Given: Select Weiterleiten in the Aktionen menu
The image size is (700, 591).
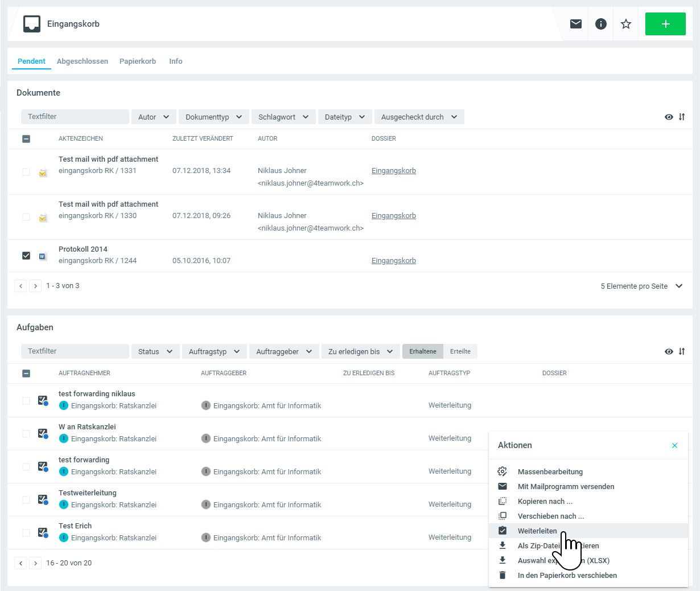Looking at the screenshot, I should click(537, 531).
